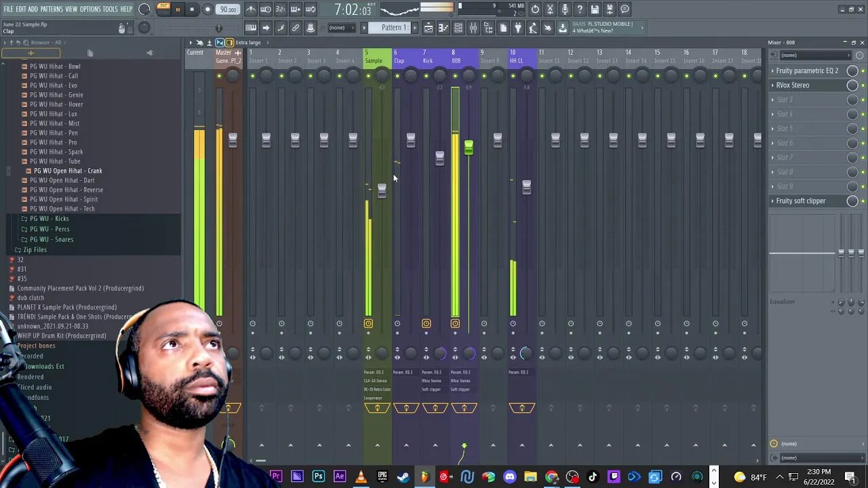This screenshot has height=488, width=868.
Task: Open TikTok from the taskbar
Action: (x=593, y=477)
